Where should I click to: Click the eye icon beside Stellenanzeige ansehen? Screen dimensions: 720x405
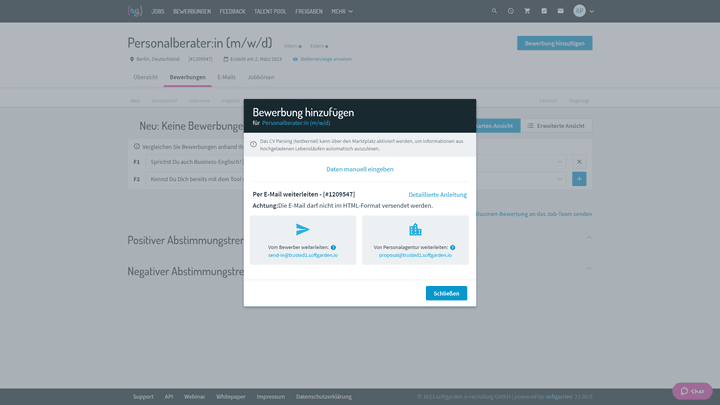pyautogui.click(x=295, y=59)
